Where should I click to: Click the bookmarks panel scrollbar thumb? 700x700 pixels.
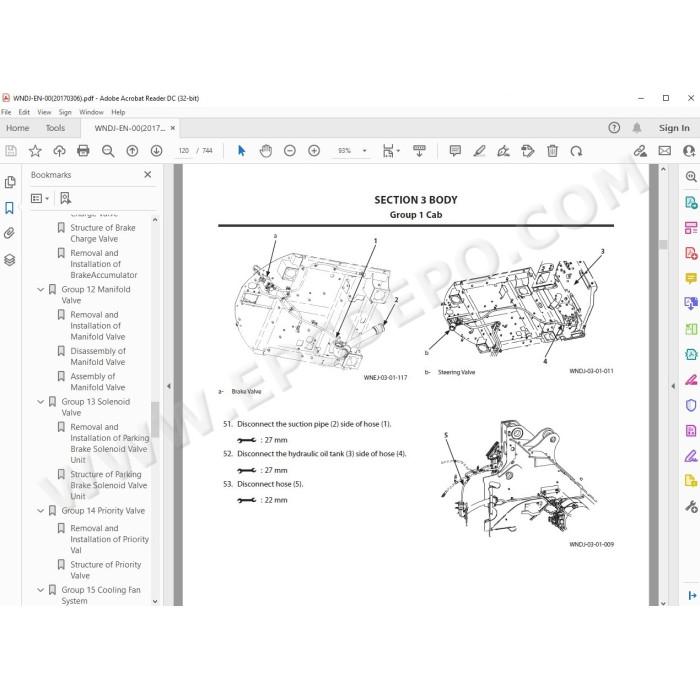[155, 420]
